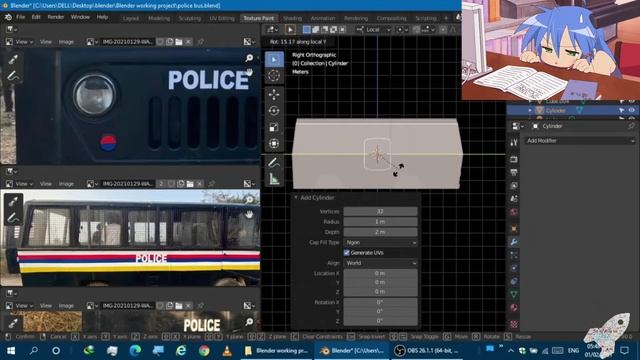640x360 pixels.
Task: Open the Add Modifier dropdown
Action: coord(580,140)
